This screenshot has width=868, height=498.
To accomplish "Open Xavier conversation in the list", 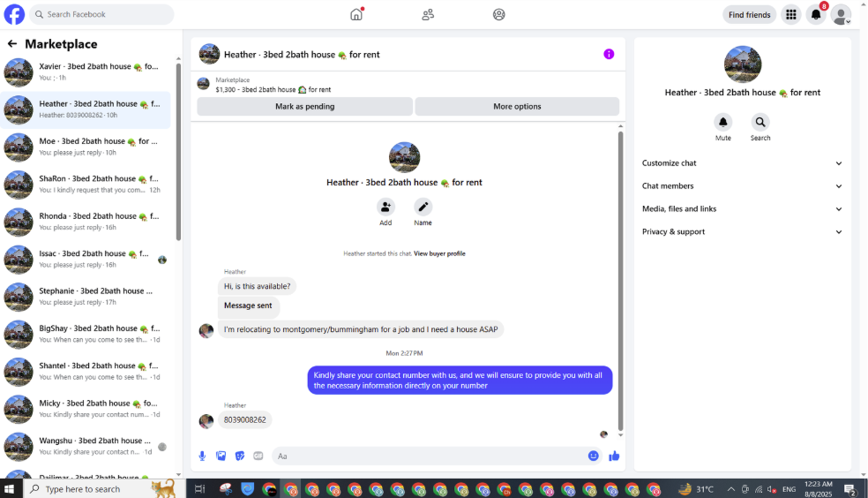I will coord(87,72).
